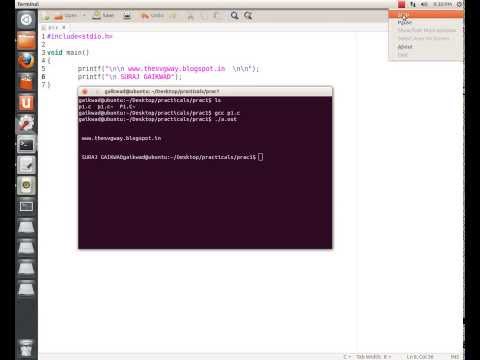The image size is (480, 360).
Task: Open the C language selector in status bar
Action: (347, 357)
